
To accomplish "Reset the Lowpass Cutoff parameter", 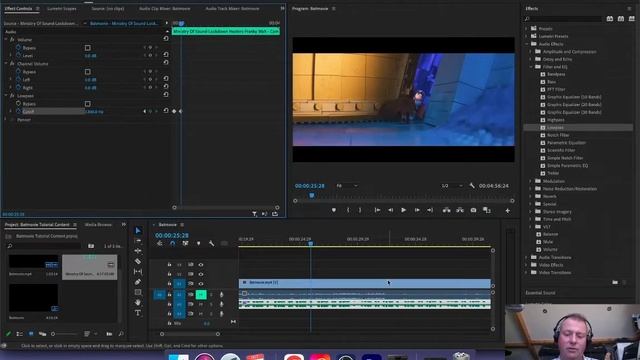I will (166, 111).
